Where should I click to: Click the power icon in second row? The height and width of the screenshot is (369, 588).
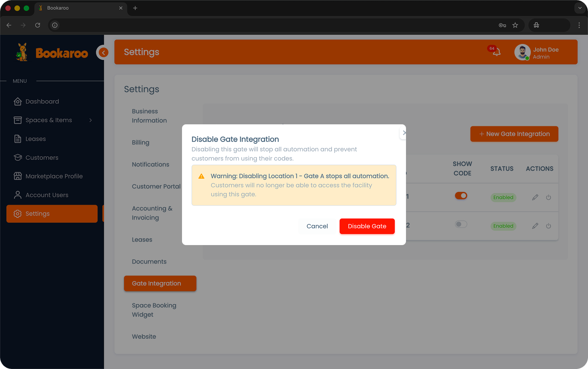tap(548, 226)
